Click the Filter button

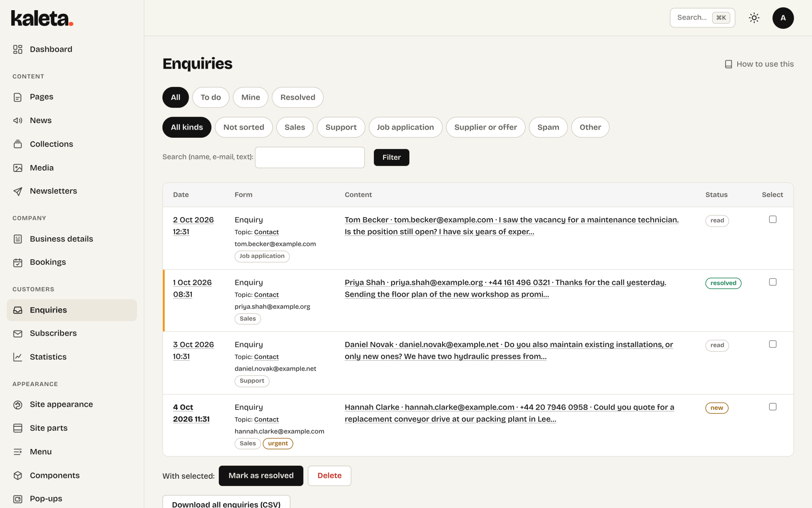pos(391,158)
